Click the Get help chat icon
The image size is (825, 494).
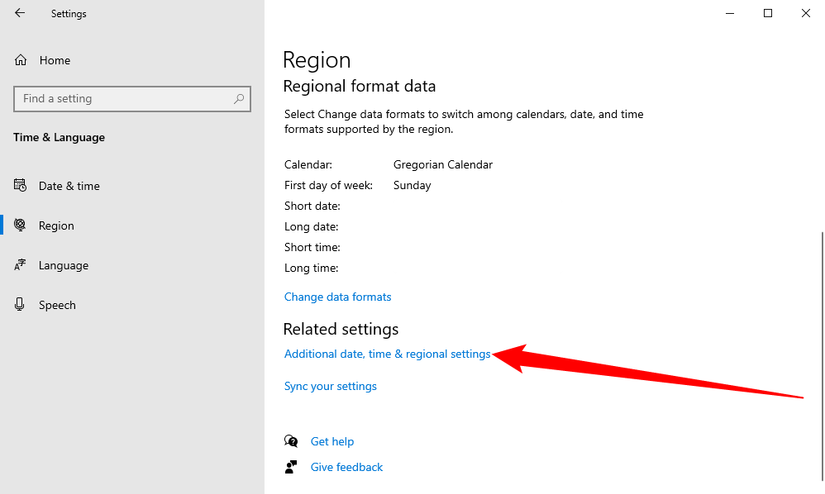pyautogui.click(x=291, y=441)
